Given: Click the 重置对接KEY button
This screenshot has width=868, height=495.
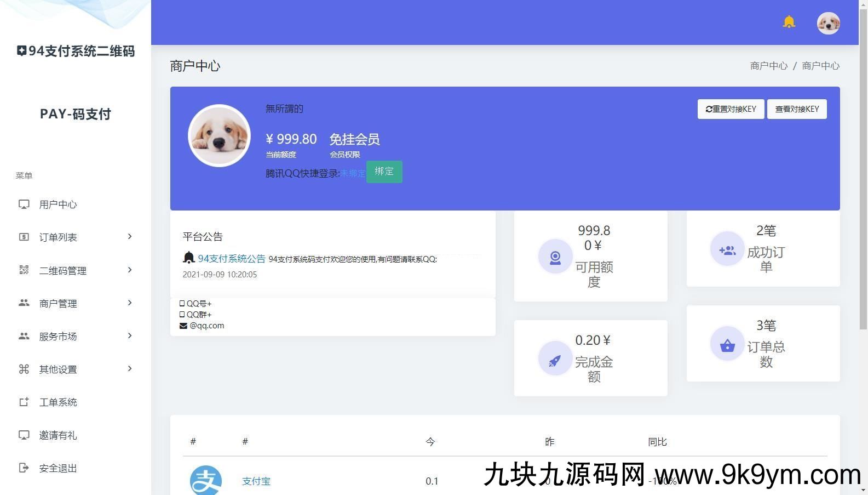Looking at the screenshot, I should click(731, 109).
